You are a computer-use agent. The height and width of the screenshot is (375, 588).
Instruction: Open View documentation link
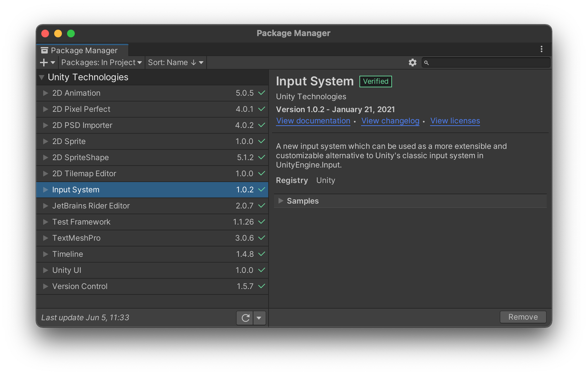[313, 121]
